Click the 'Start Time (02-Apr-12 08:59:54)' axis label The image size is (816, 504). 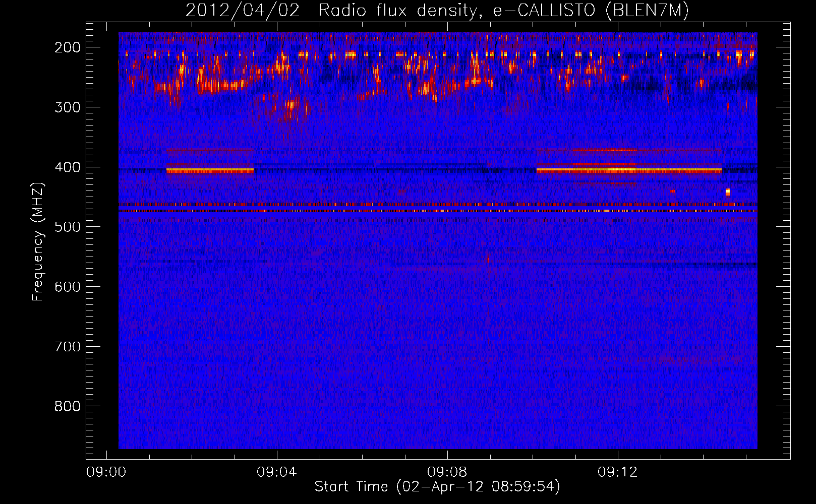coord(437,487)
